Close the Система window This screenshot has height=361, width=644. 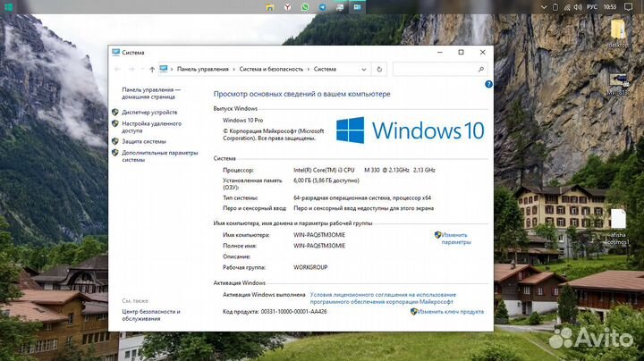click(x=483, y=52)
